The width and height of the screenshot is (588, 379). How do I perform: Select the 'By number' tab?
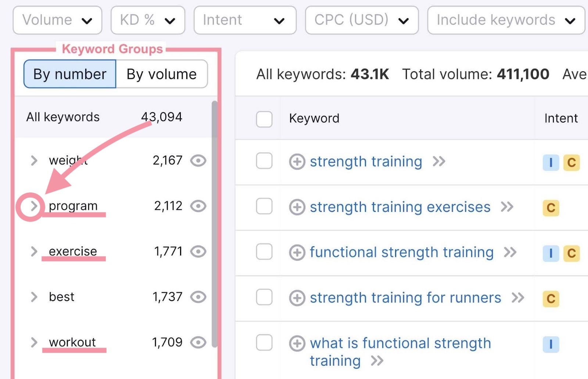coord(70,74)
